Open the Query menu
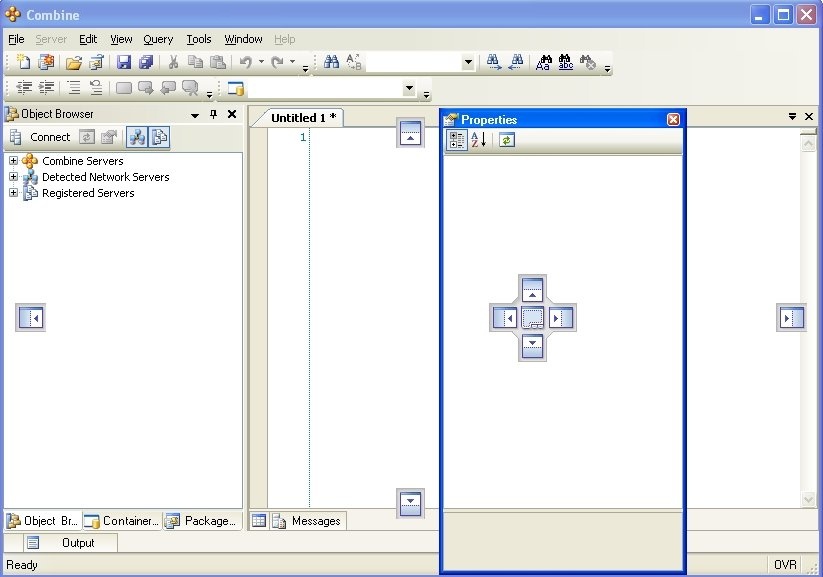 (158, 39)
